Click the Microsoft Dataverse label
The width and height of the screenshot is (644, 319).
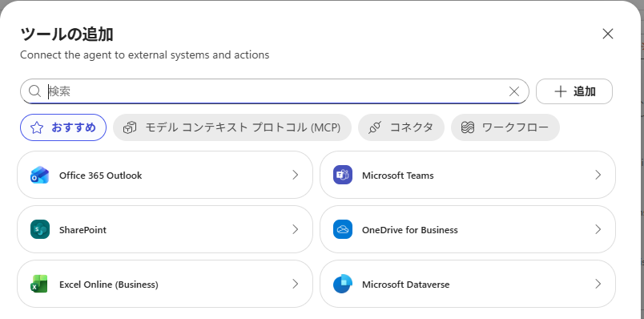[406, 285]
